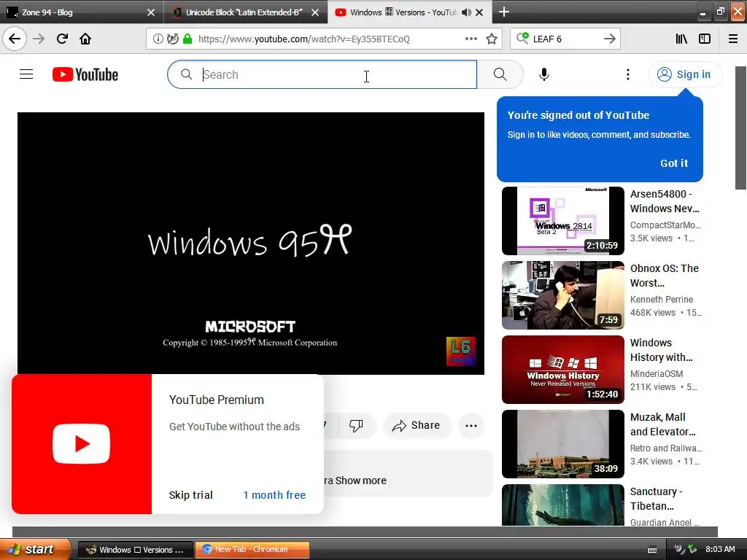Switch to Unicode Block Latin Extended-B tab

pos(245,12)
